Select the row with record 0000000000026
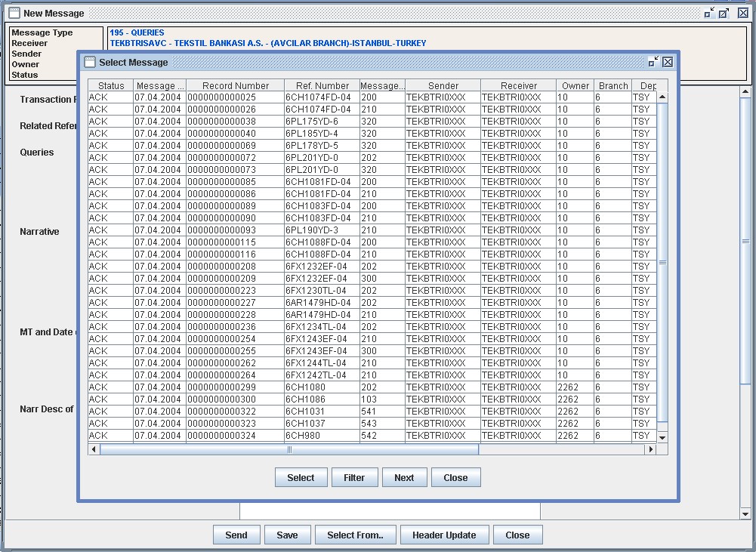 372,109
